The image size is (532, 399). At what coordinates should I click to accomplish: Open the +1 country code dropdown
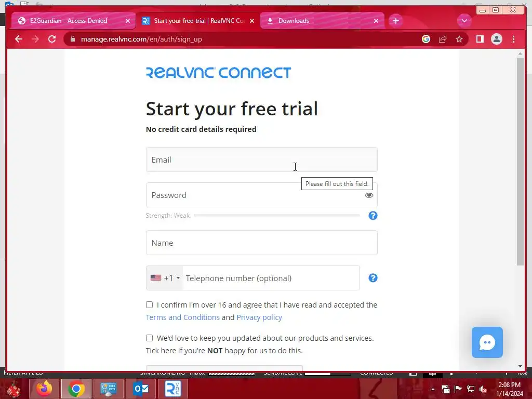tap(165, 278)
